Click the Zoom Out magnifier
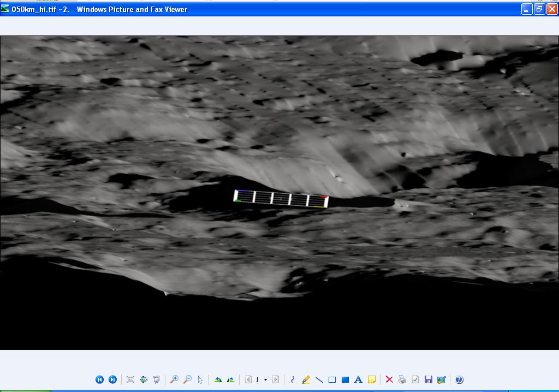This screenshot has width=559, height=392. coord(187,379)
